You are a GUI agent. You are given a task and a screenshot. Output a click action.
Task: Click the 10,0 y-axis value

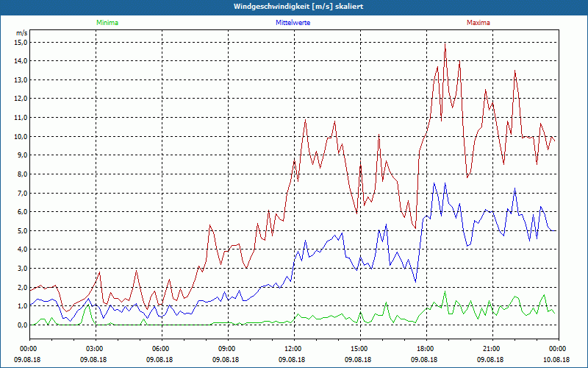coord(21,136)
